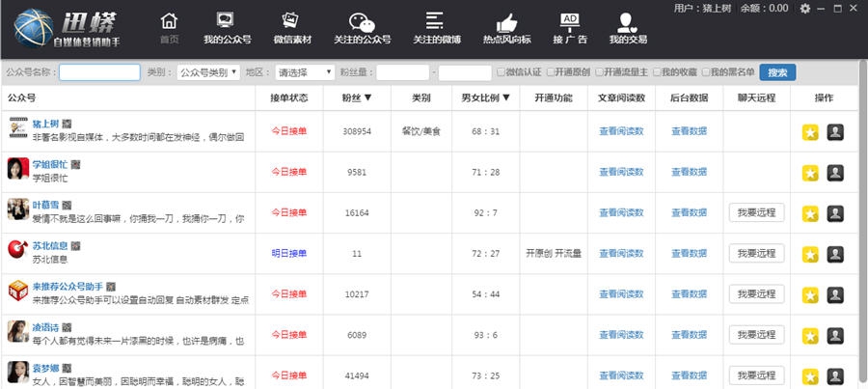Click 明日接单 status of 苏北信息

(x=289, y=253)
